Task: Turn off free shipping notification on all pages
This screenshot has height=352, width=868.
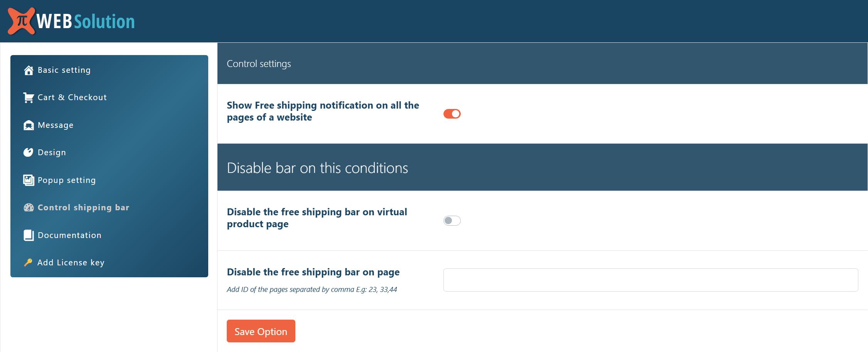Action: (x=452, y=114)
